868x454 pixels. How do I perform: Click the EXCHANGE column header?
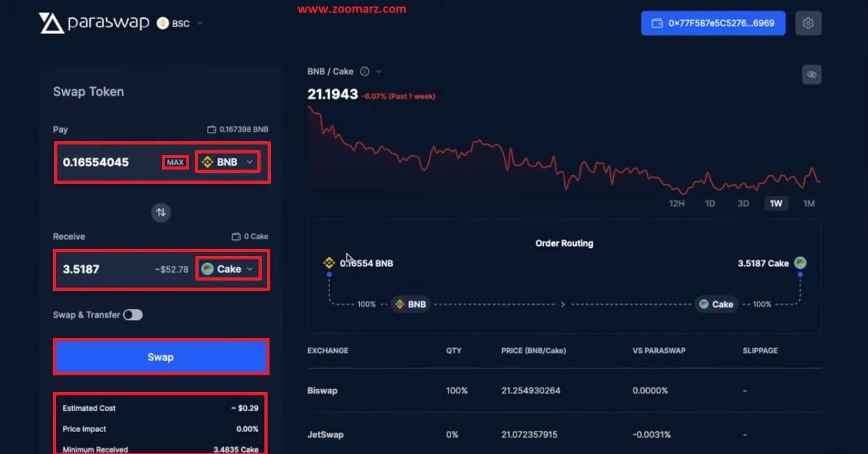pyautogui.click(x=328, y=351)
